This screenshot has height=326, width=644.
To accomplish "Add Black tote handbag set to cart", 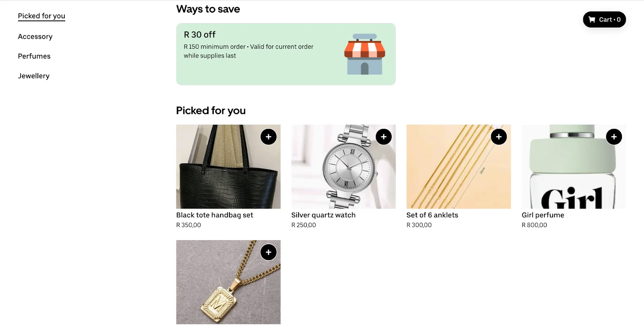I will point(268,137).
